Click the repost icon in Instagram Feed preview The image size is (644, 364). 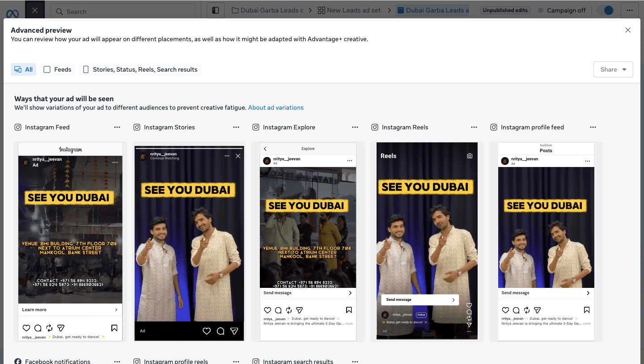pyautogui.click(x=49, y=328)
